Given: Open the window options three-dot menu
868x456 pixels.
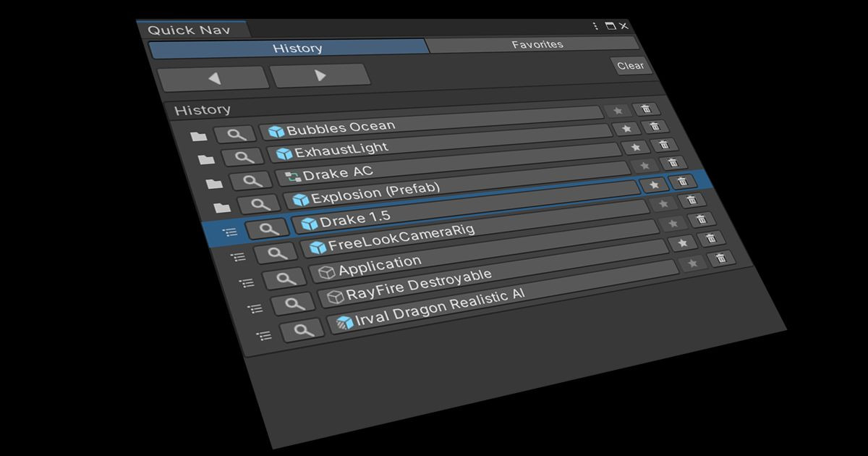Looking at the screenshot, I should coord(595,25).
